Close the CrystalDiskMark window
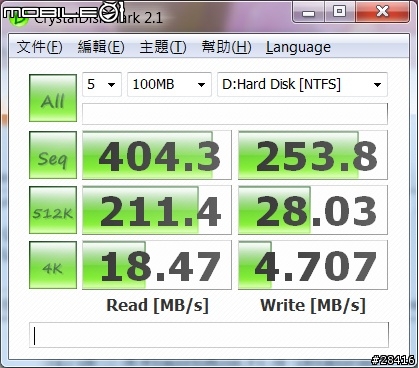The height and width of the screenshot is (368, 419). pos(383,12)
